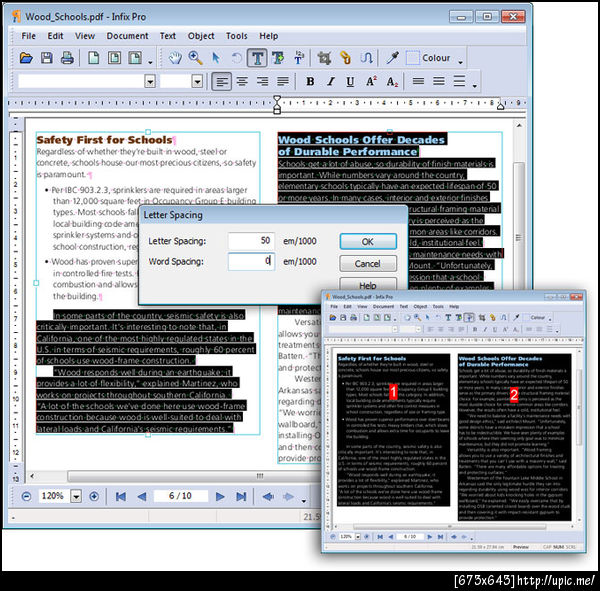The height and width of the screenshot is (591, 600).
Task: Click the page number 6 / 10 field
Action: [x=181, y=496]
